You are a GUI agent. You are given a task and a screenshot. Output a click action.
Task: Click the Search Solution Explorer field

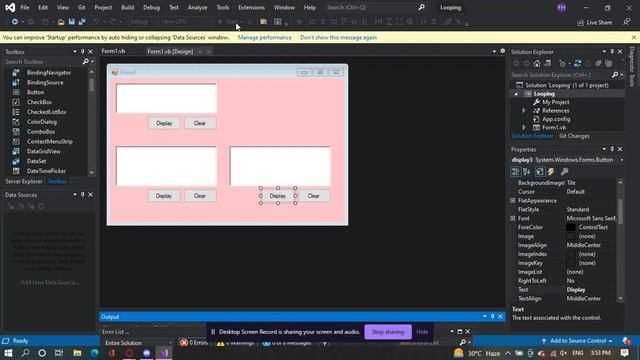pyautogui.click(x=560, y=75)
